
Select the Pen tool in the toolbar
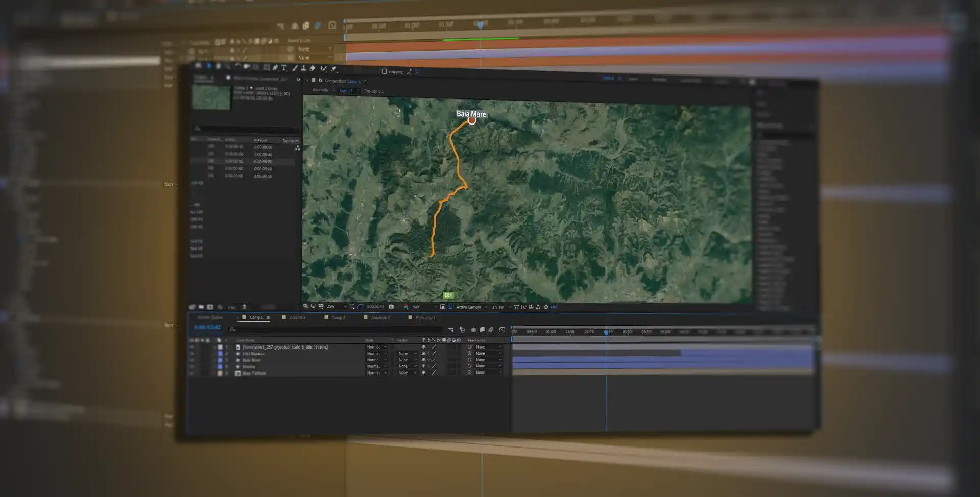coord(275,67)
